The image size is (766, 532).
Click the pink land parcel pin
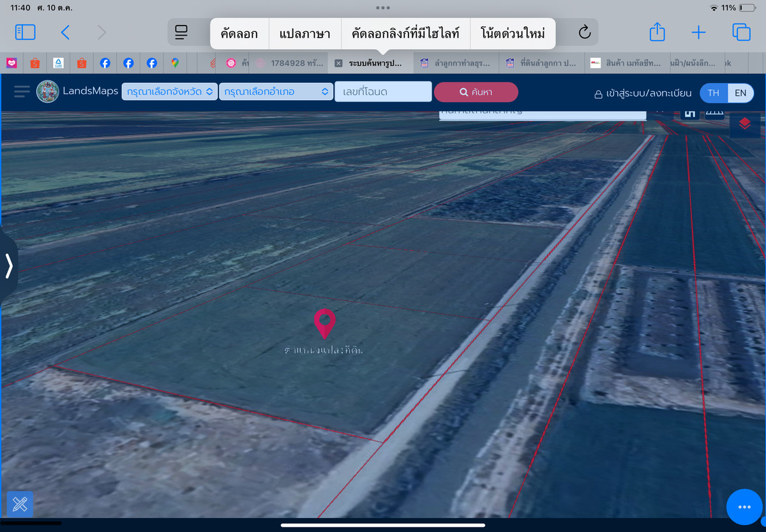(325, 323)
